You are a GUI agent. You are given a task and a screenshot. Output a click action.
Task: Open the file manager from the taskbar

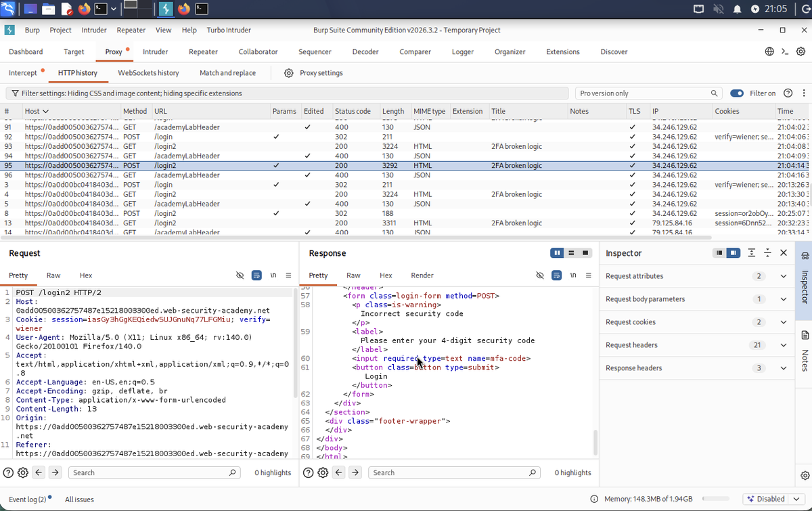click(49, 9)
